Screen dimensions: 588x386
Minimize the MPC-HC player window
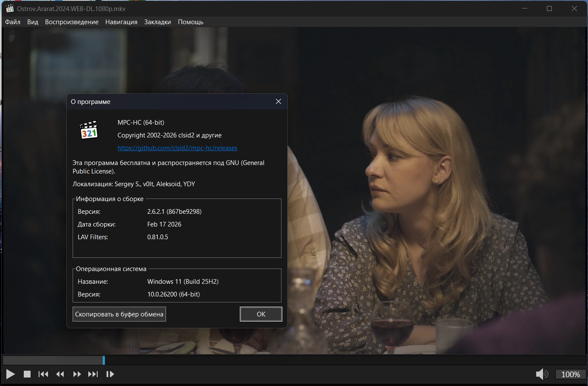coord(525,8)
